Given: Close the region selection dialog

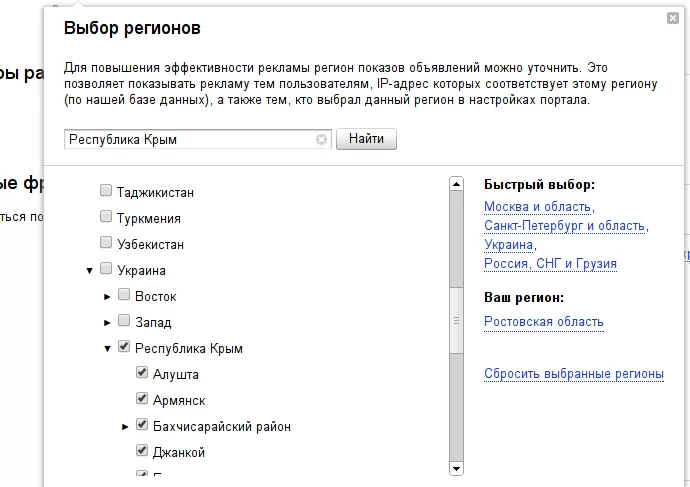Looking at the screenshot, I should pyautogui.click(x=672, y=18).
